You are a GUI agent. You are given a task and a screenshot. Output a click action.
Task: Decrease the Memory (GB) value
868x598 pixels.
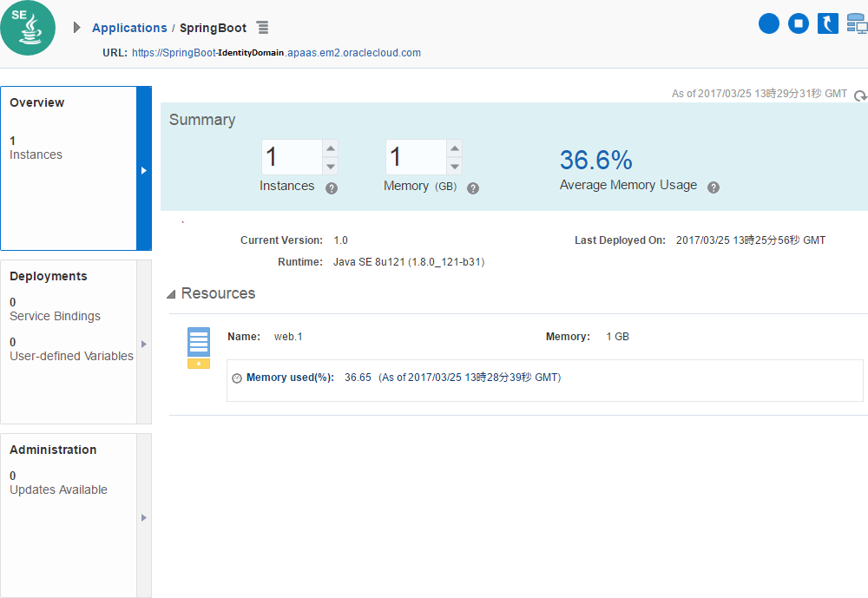(455, 166)
